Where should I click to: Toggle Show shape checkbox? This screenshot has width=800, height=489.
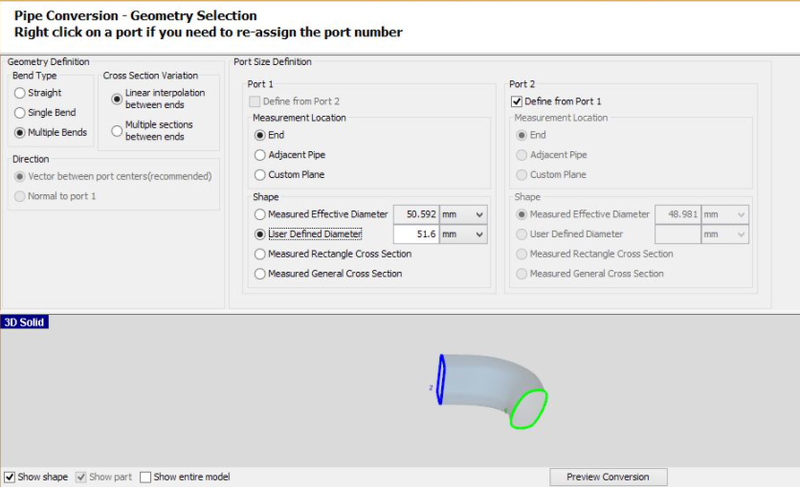click(10, 477)
